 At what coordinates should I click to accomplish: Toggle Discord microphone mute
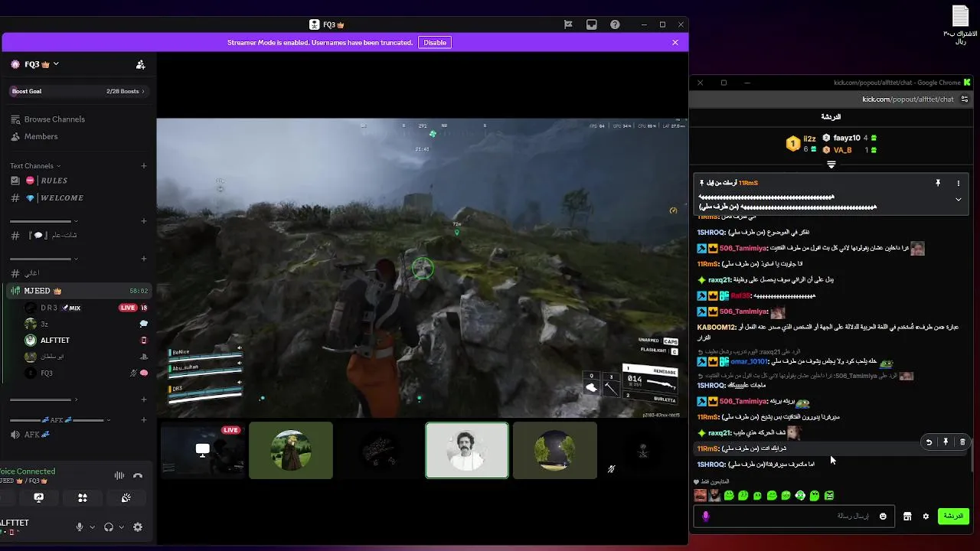[79, 527]
